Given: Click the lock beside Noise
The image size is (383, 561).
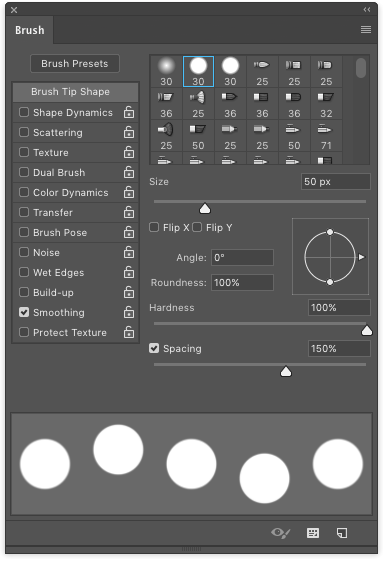Looking at the screenshot, I should (x=129, y=253).
